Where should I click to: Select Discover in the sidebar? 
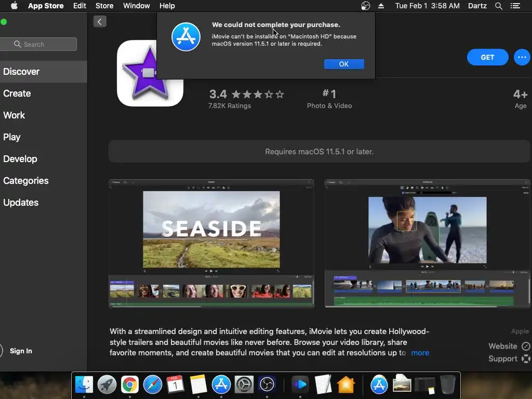44,72
